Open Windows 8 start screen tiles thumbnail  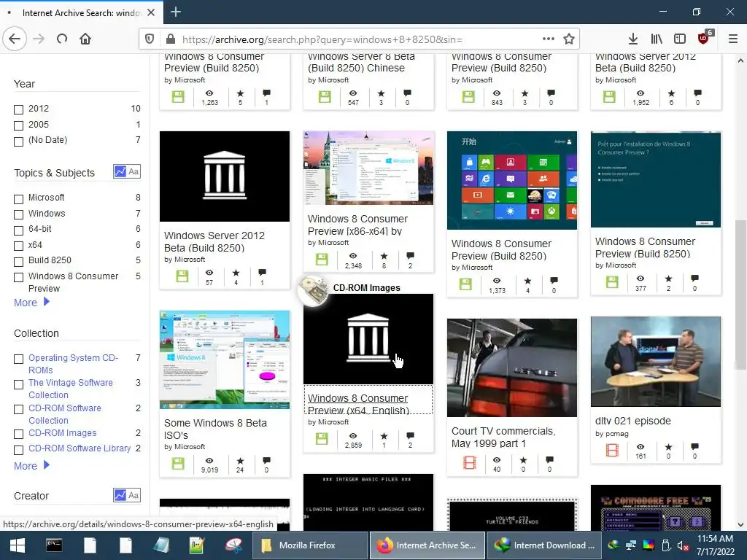(x=512, y=180)
